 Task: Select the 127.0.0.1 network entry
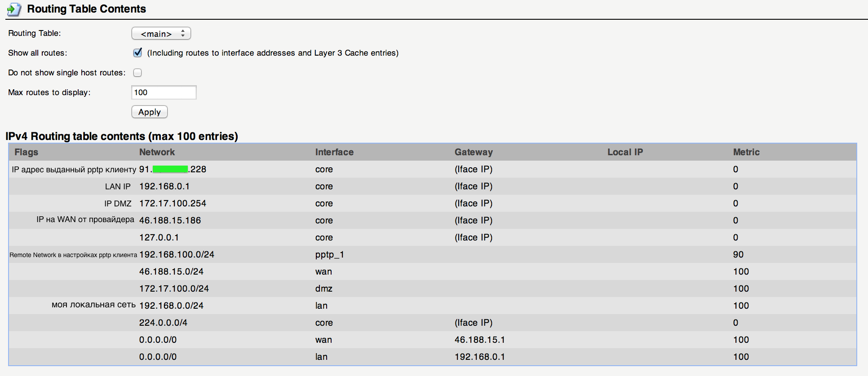click(x=159, y=237)
